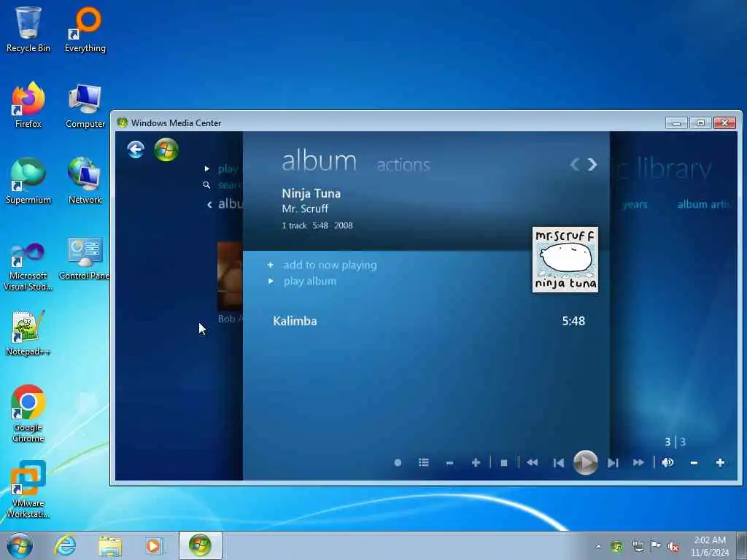
Task: Choose add to now playing
Action: 330,265
